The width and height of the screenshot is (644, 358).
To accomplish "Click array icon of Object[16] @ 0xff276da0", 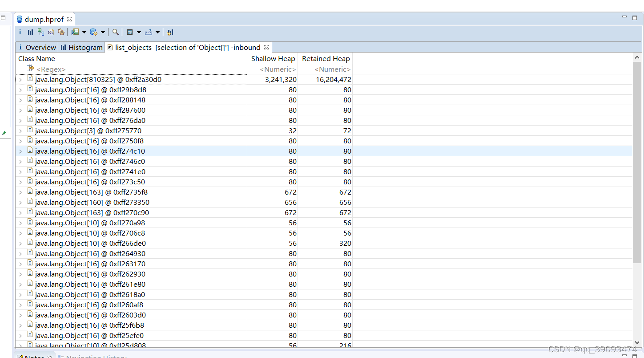I will click(x=30, y=120).
